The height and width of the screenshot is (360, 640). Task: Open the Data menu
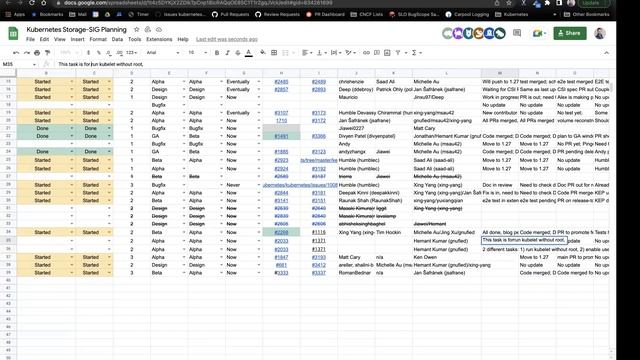tap(117, 39)
